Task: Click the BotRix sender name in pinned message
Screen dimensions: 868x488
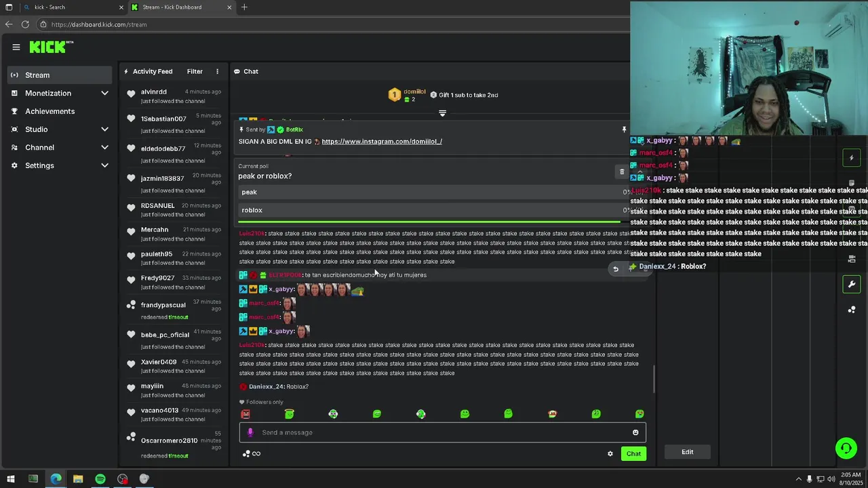Action: 294,129
